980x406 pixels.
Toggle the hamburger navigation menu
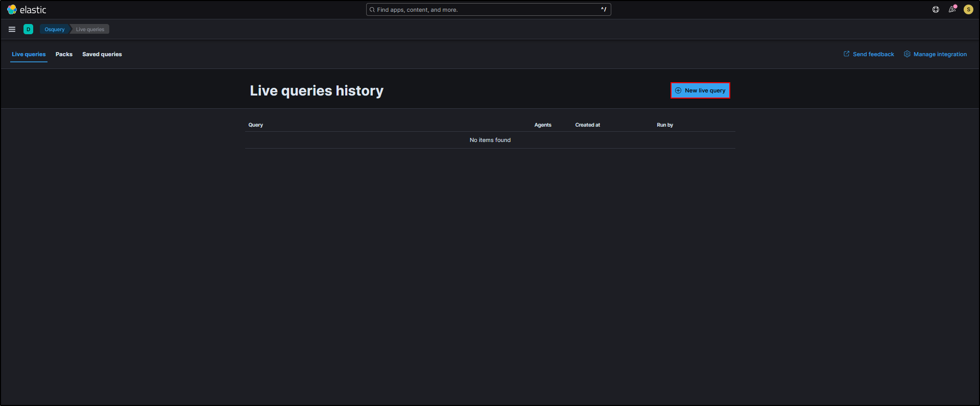point(12,30)
